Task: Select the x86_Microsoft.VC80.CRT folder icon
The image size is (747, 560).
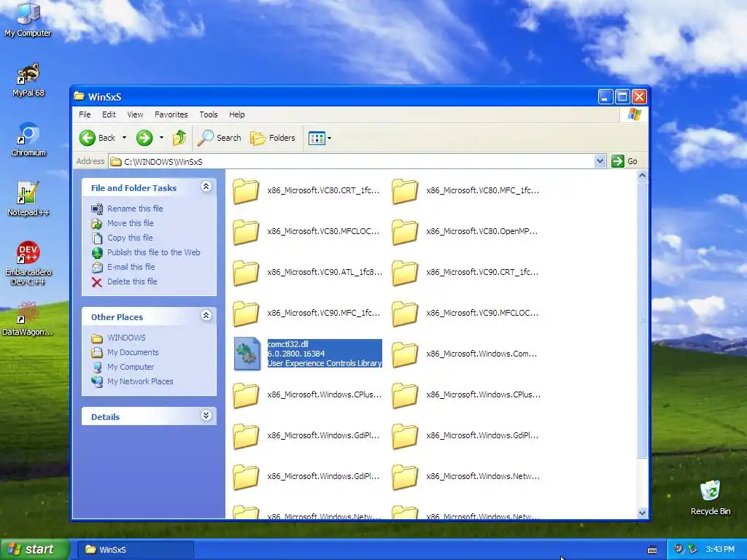Action: click(246, 192)
